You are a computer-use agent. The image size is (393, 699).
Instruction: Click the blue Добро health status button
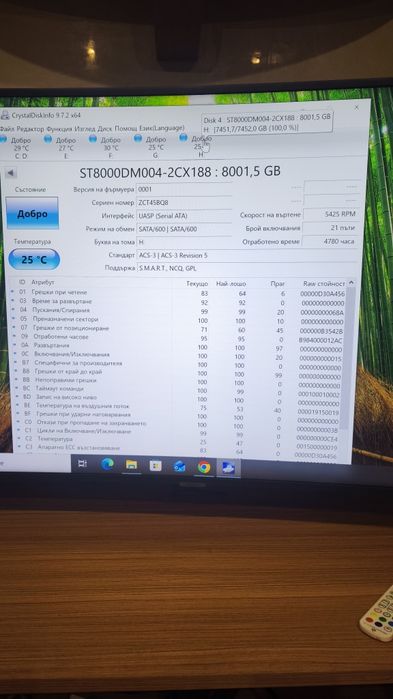[32, 214]
